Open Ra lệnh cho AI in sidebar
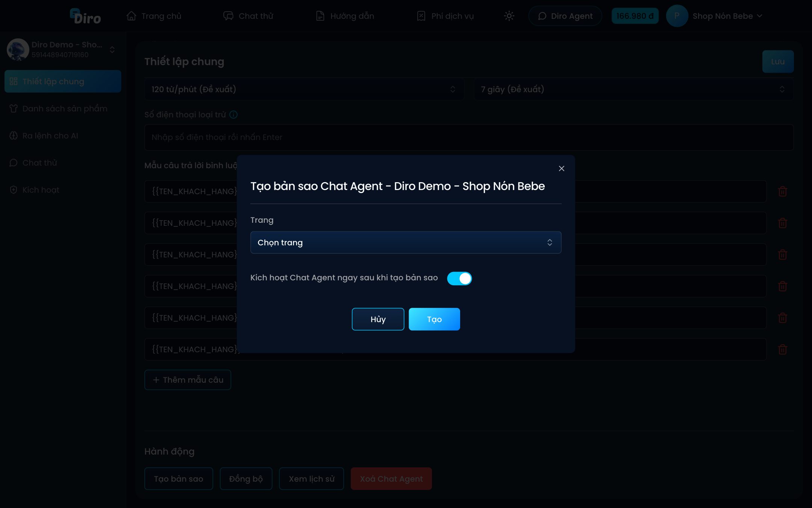The image size is (812, 508). coord(63,135)
